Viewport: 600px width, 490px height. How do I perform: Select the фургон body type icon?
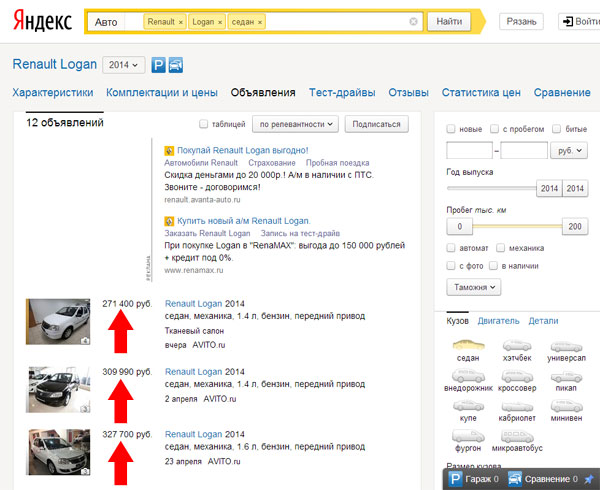(468, 436)
